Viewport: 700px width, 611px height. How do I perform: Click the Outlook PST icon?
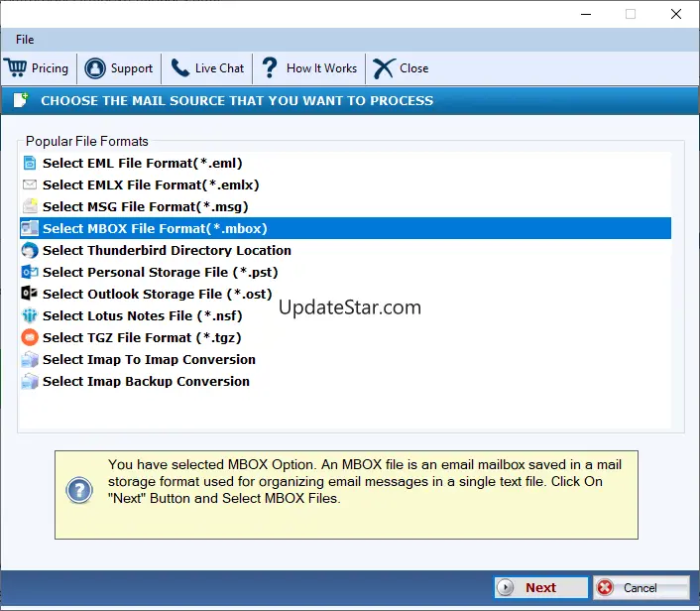(30, 272)
